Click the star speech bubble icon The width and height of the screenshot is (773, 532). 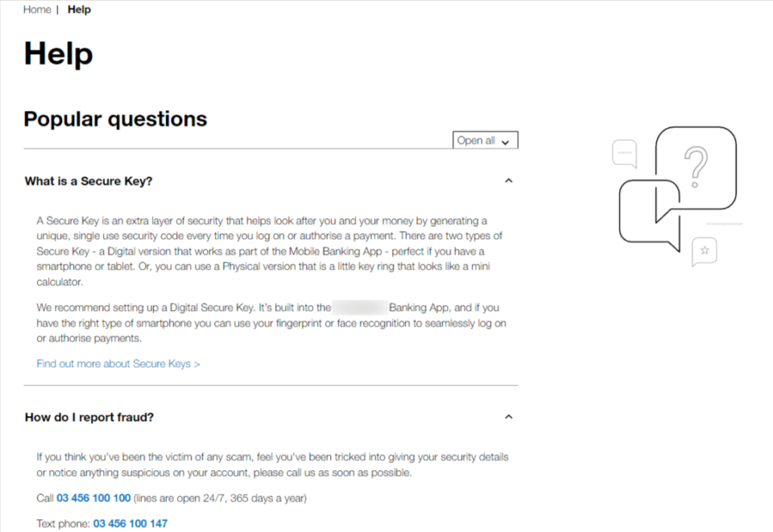click(x=704, y=251)
